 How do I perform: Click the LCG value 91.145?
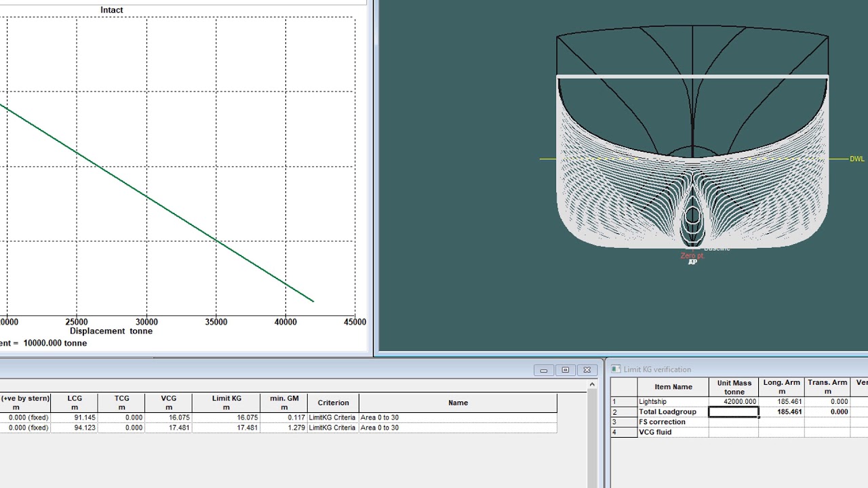84,418
